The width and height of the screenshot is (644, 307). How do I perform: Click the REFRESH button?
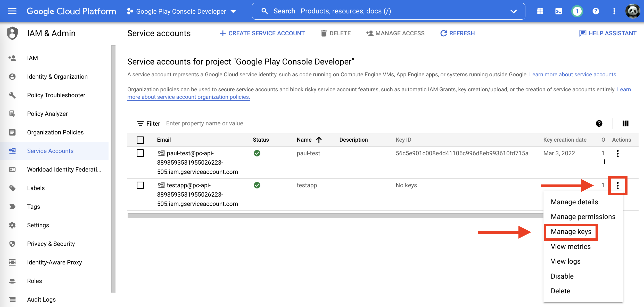coord(457,33)
